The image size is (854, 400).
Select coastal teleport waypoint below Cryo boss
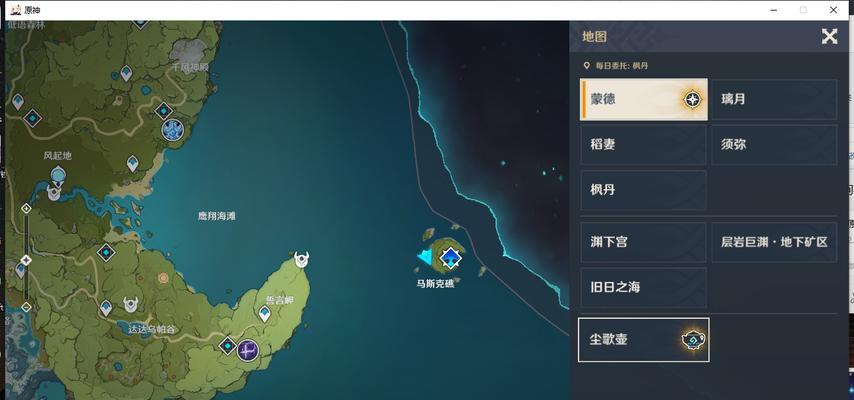132,163
